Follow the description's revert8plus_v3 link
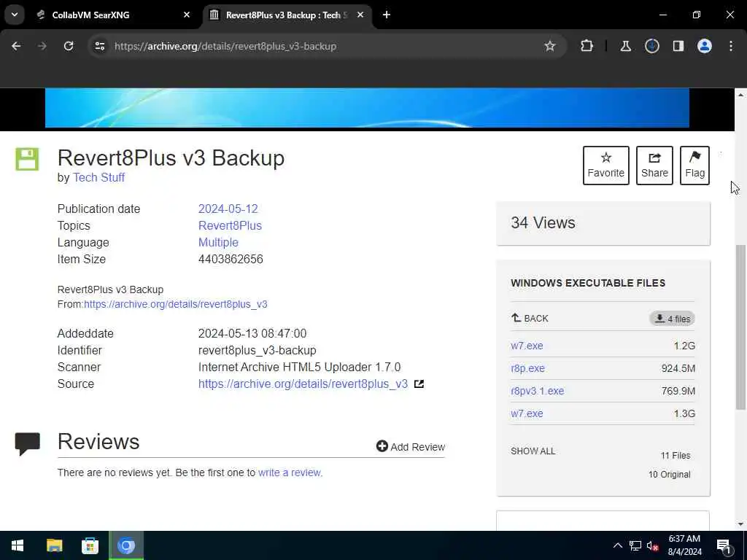Screen dimensions: 747x560 pyautogui.click(x=175, y=304)
